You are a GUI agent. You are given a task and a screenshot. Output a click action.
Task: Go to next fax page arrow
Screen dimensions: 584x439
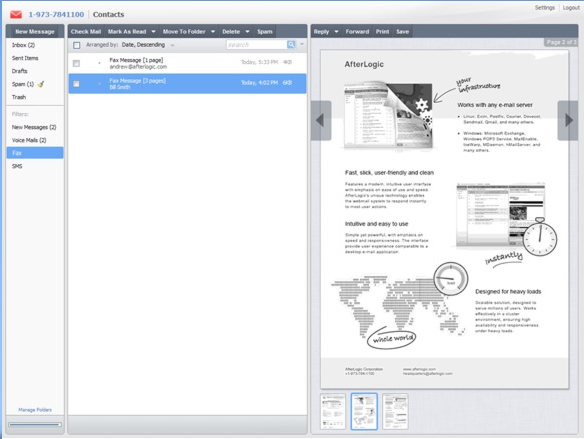(x=568, y=120)
